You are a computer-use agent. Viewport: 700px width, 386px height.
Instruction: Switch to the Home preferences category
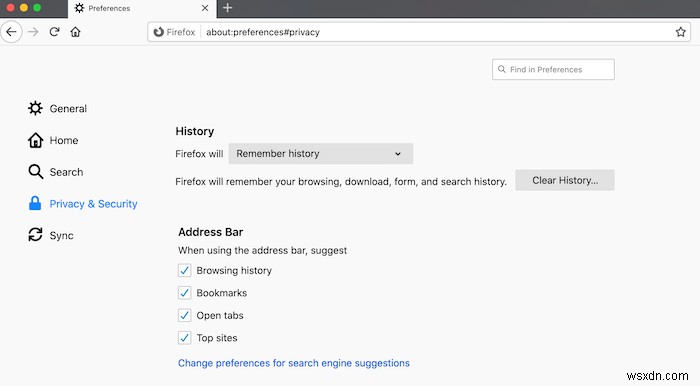click(x=53, y=140)
